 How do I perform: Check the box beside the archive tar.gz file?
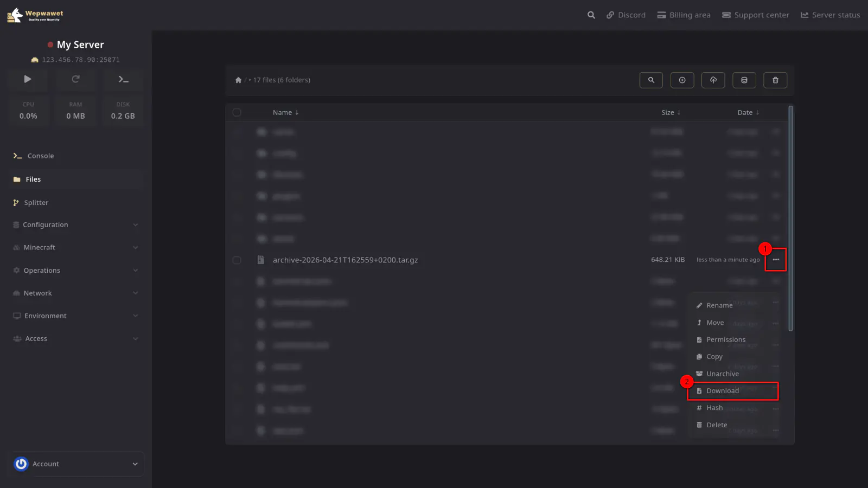click(x=237, y=260)
